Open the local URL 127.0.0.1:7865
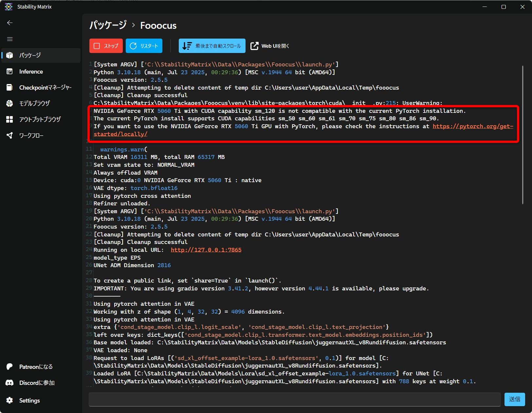Screen dimensions: 532x413 point(206,250)
